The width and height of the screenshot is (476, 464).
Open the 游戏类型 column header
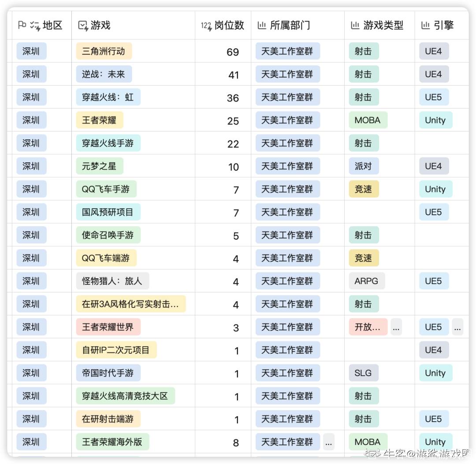(380, 25)
